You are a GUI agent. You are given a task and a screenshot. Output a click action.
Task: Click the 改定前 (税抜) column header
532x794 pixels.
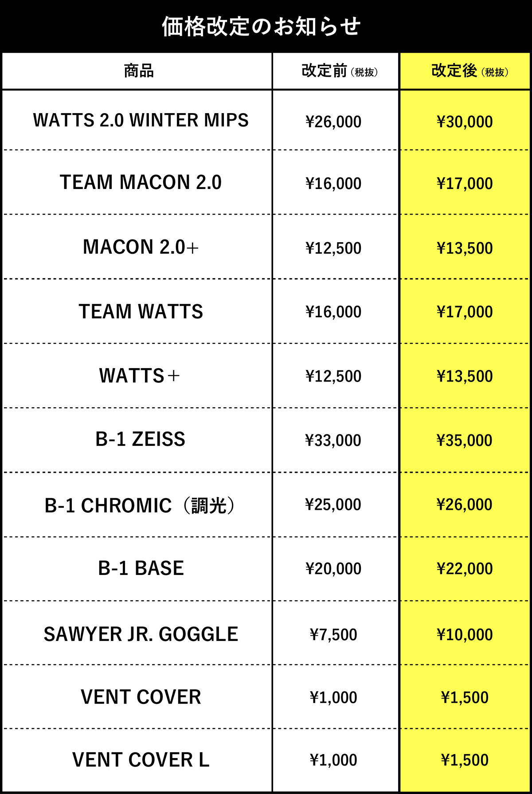[x=340, y=71]
